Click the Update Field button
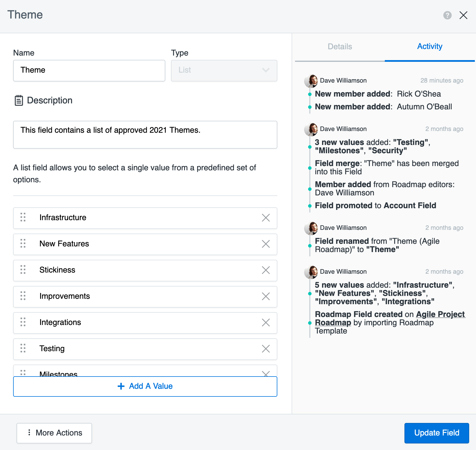 tap(436, 433)
